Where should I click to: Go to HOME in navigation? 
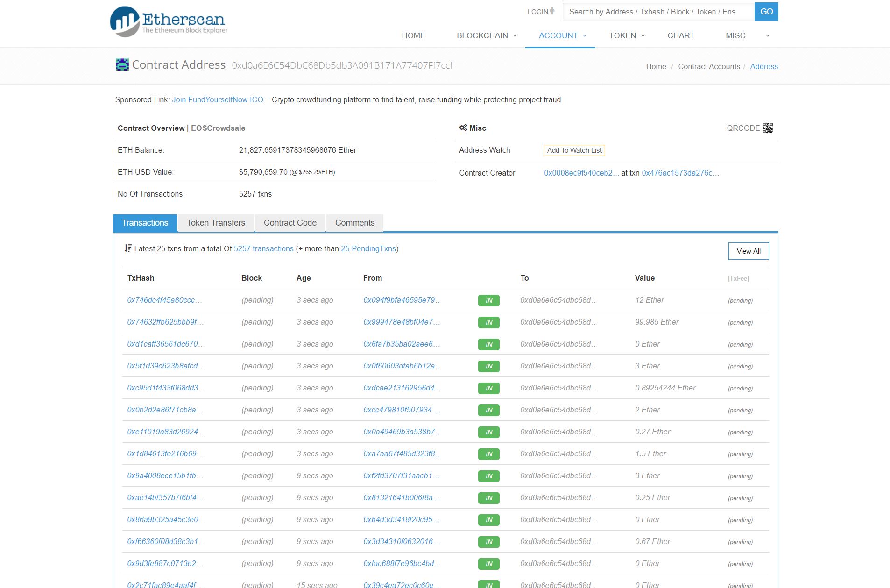pos(413,35)
